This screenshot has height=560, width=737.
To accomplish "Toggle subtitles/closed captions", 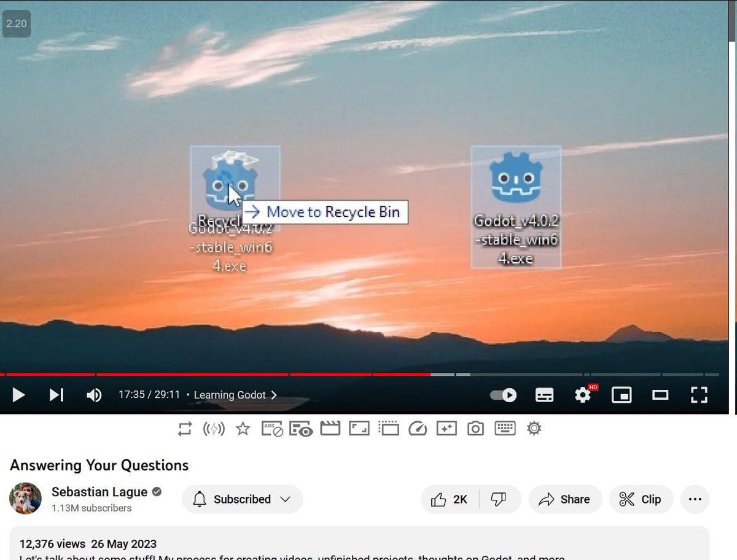I will pyautogui.click(x=544, y=395).
